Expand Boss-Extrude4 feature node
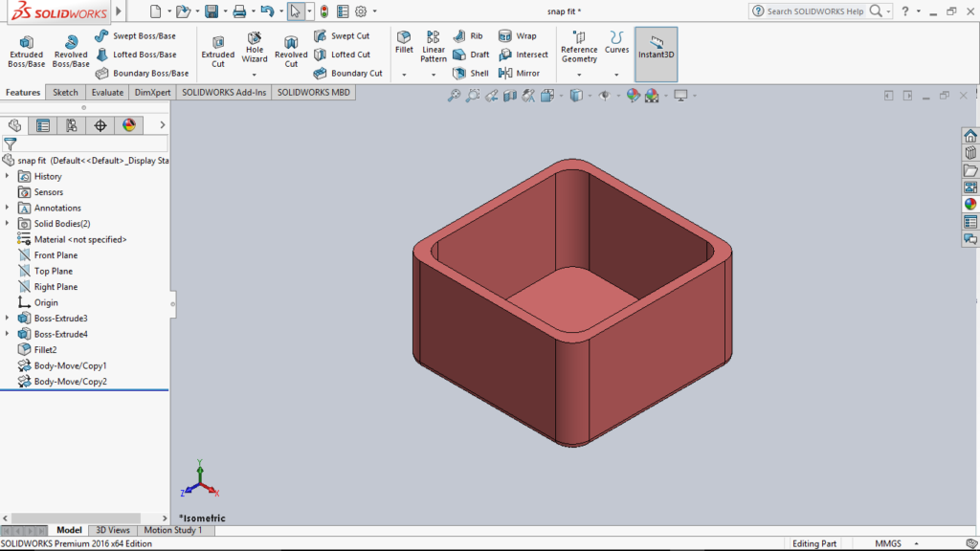This screenshot has width=980, height=551. point(8,334)
